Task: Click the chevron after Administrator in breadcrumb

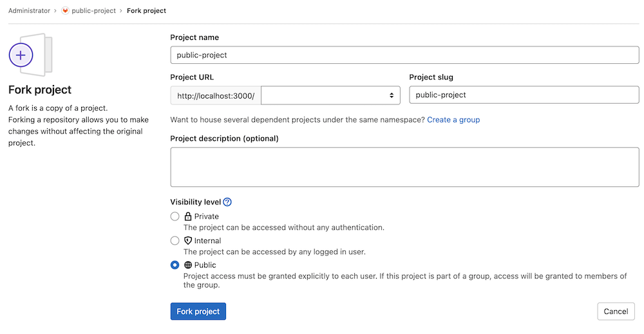Action: pos(55,11)
